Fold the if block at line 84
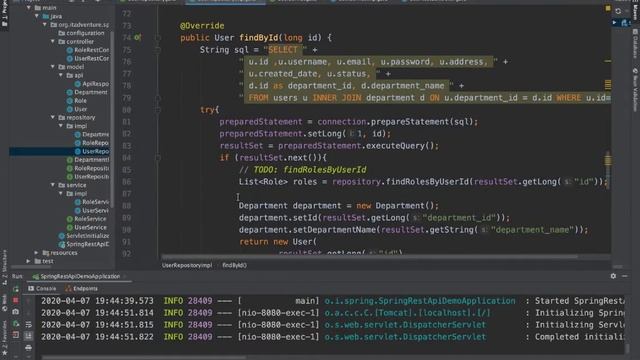The image size is (640, 360). point(158,158)
